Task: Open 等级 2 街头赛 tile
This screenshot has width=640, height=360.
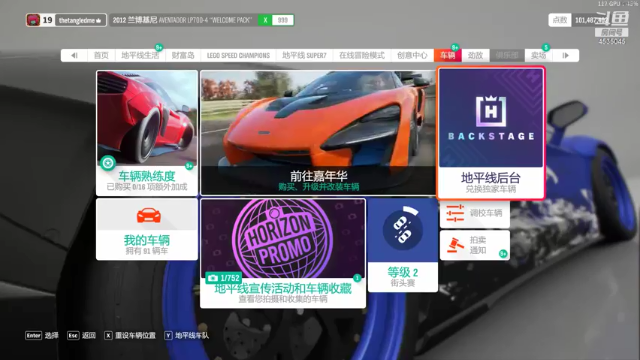Action: coord(403,245)
